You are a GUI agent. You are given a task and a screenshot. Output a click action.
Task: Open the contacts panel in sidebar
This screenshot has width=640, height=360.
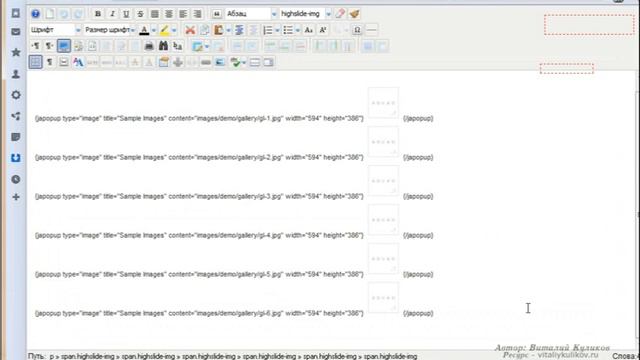pyautogui.click(x=16, y=74)
